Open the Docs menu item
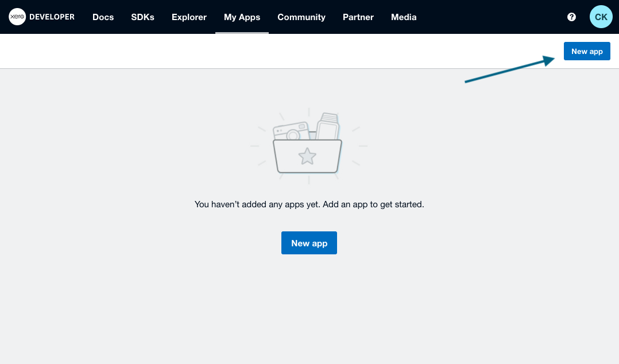This screenshot has width=619, height=364. 103,17
